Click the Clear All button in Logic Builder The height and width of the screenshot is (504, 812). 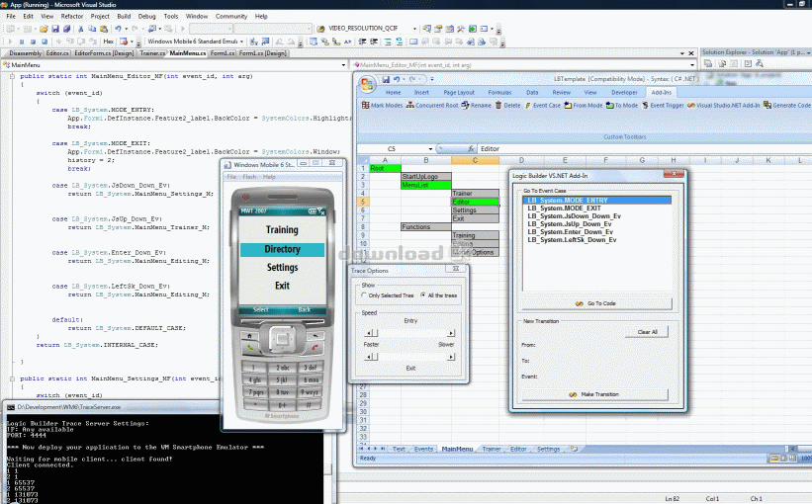point(647,332)
